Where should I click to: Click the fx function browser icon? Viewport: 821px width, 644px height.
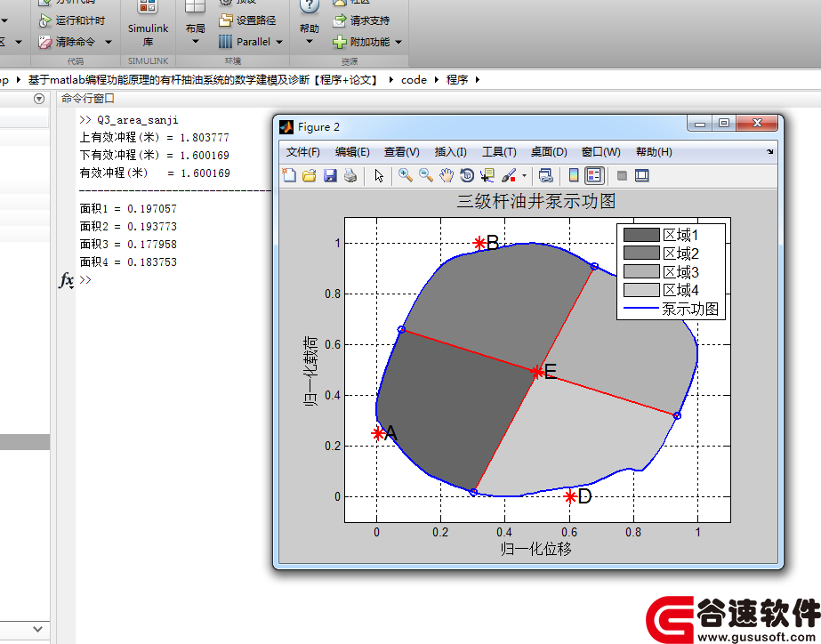click(67, 280)
